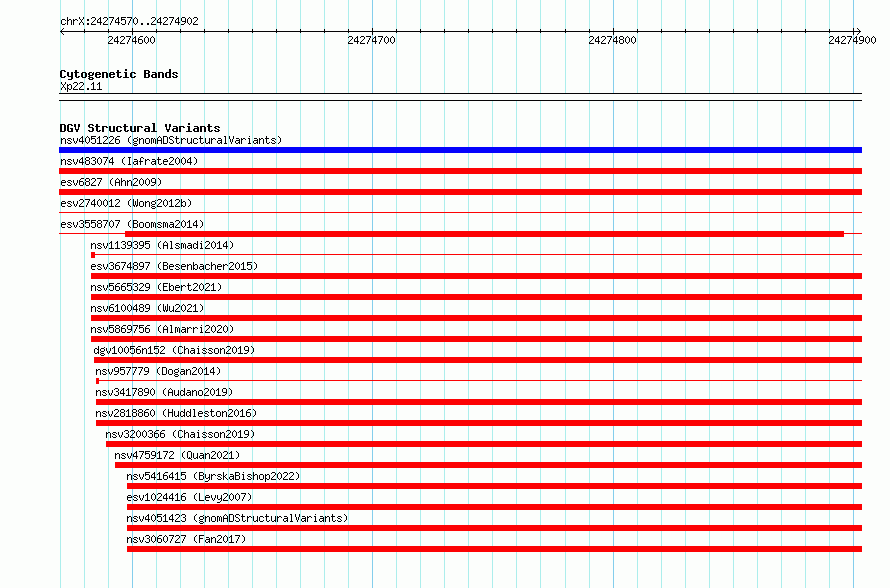Open the nsv4051423 gnomADStructuralVariants label
The width and height of the screenshot is (890, 588).
(237, 518)
